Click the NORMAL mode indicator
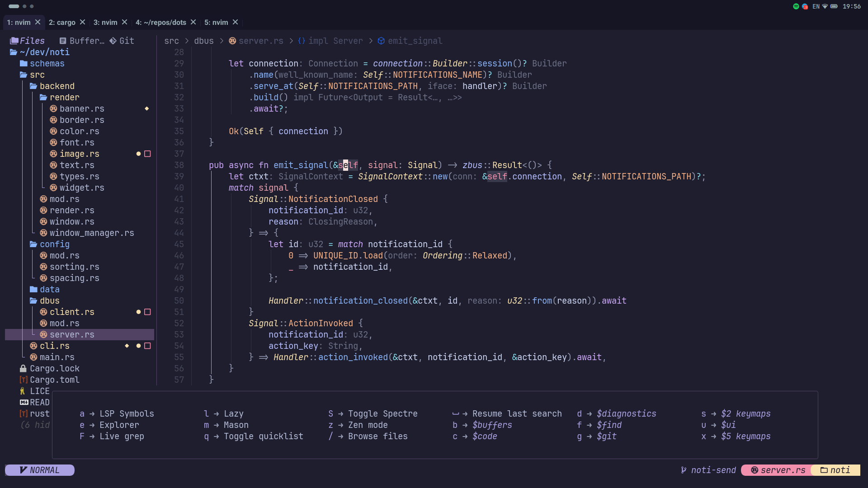 click(40, 470)
